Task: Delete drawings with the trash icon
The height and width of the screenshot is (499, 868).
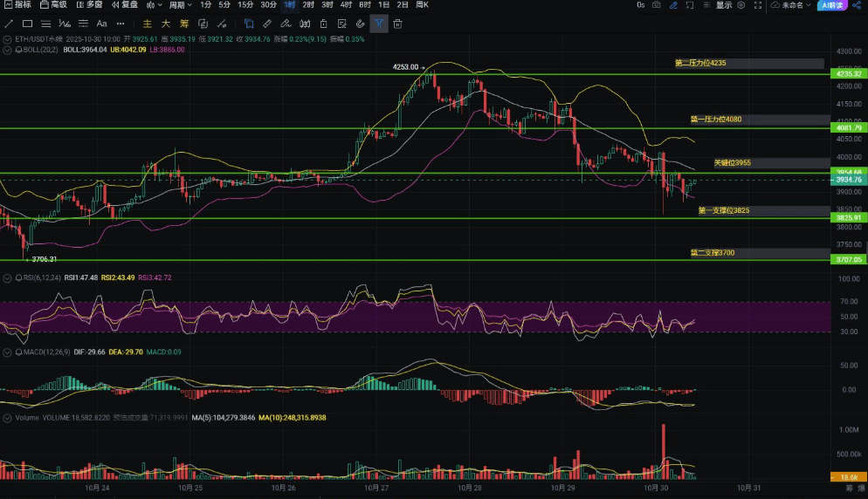Action: coord(397,24)
